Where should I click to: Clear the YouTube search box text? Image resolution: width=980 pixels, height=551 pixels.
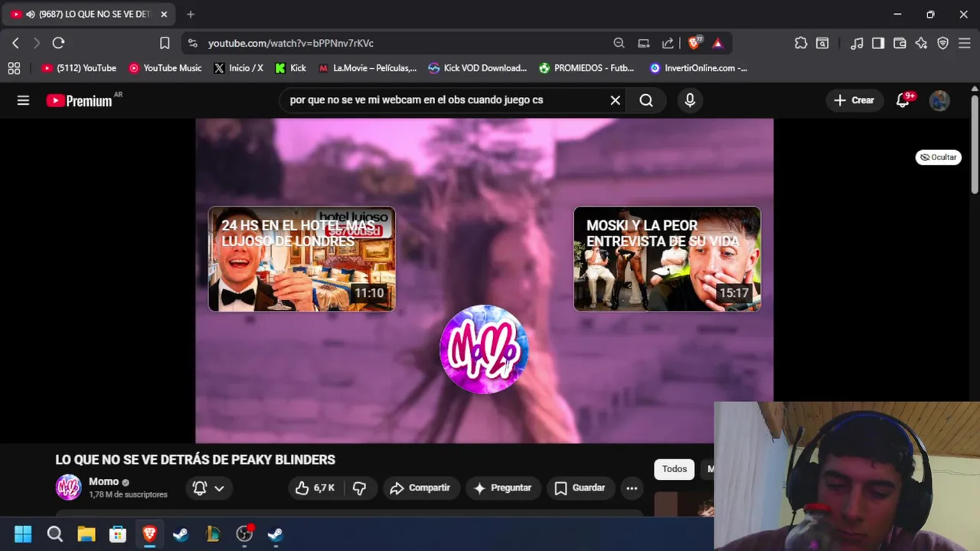[x=615, y=100]
